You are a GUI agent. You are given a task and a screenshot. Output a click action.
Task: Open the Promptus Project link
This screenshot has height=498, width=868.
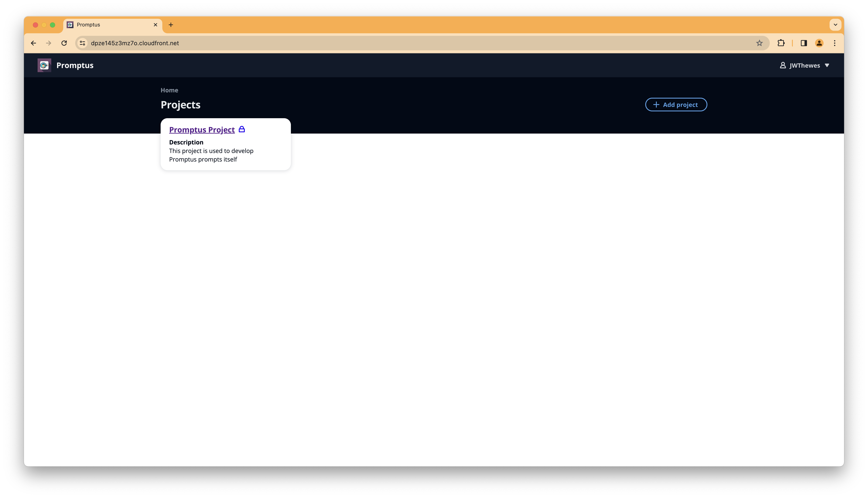click(x=202, y=130)
